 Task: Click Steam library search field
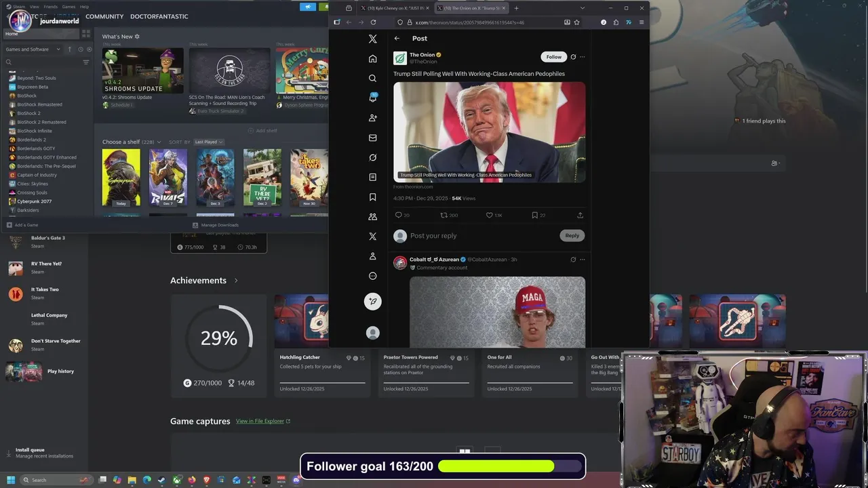[42, 62]
